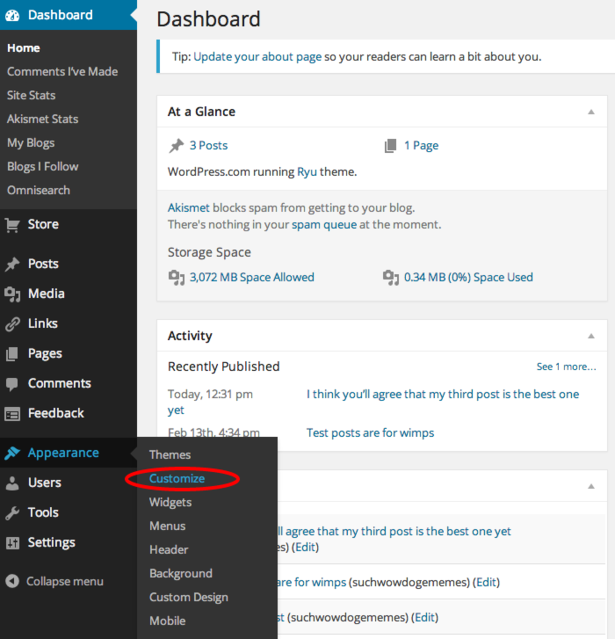Choose Menus in Appearance flyout
This screenshot has height=639, width=615.
tap(167, 526)
